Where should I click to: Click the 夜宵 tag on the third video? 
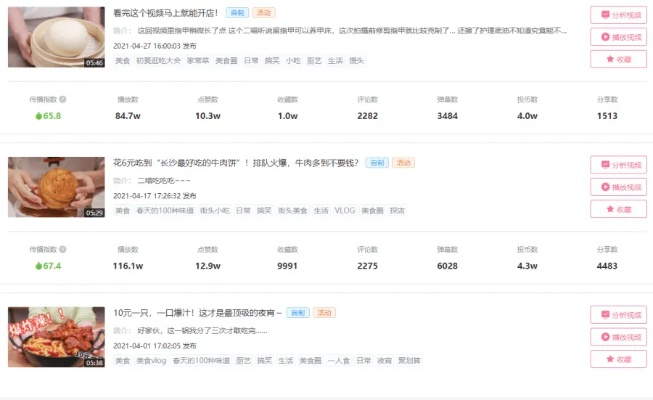(386, 361)
